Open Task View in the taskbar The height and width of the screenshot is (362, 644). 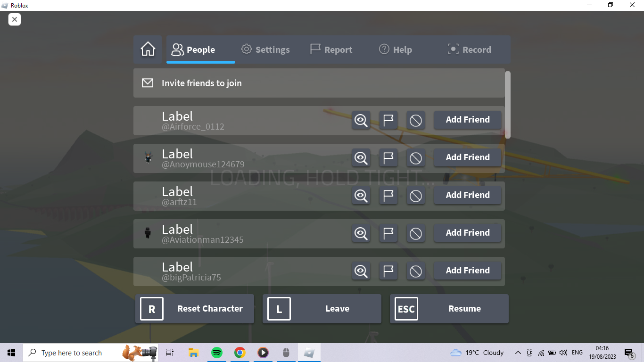point(170,353)
